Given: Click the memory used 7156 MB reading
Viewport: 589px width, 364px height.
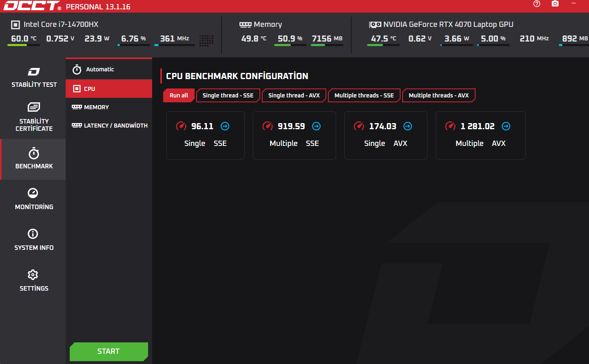Looking at the screenshot, I should click(x=327, y=39).
